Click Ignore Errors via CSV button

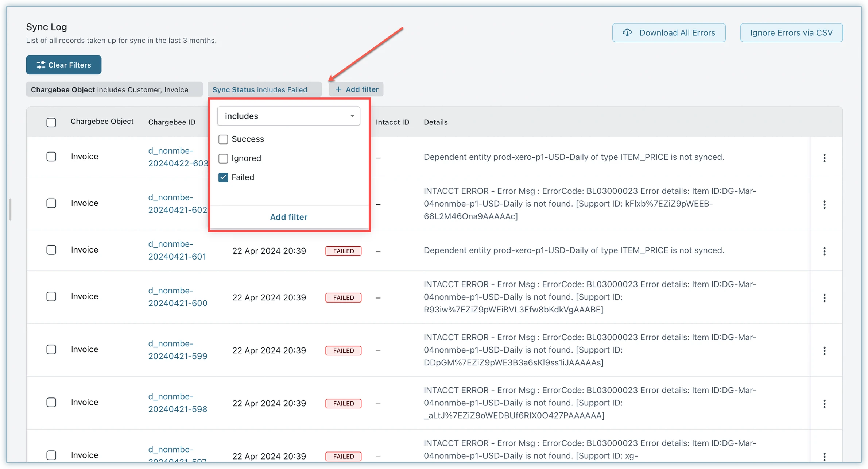point(791,33)
